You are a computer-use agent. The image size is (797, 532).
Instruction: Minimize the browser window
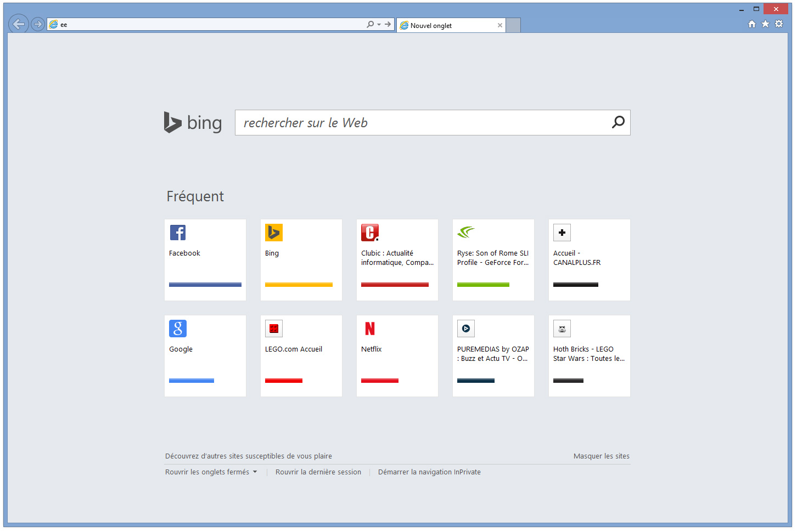pyautogui.click(x=742, y=9)
